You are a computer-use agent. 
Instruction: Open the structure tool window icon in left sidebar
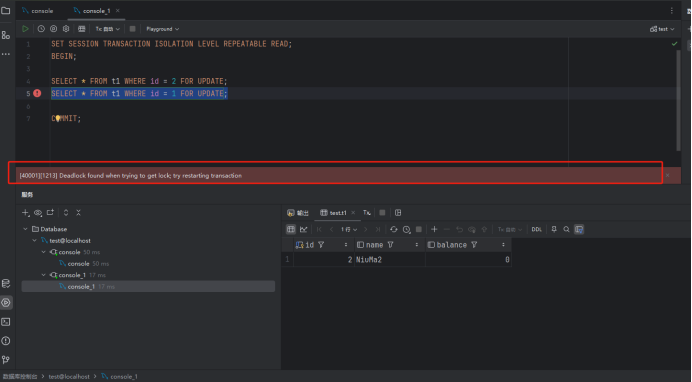click(x=6, y=35)
